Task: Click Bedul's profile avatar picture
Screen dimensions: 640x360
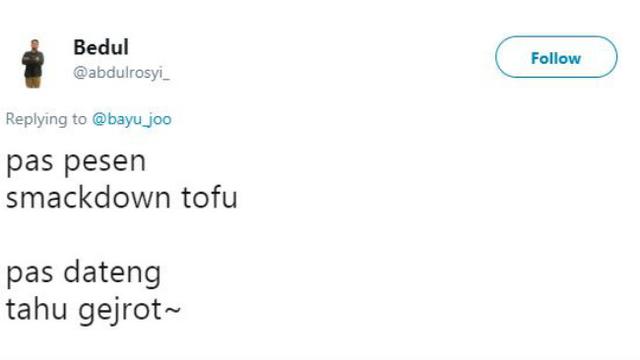Action: (33, 63)
